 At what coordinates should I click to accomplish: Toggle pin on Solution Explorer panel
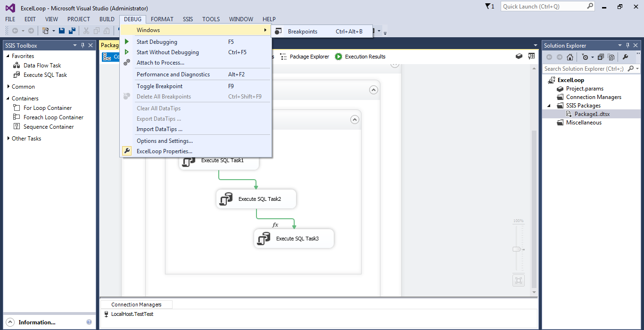(627, 45)
